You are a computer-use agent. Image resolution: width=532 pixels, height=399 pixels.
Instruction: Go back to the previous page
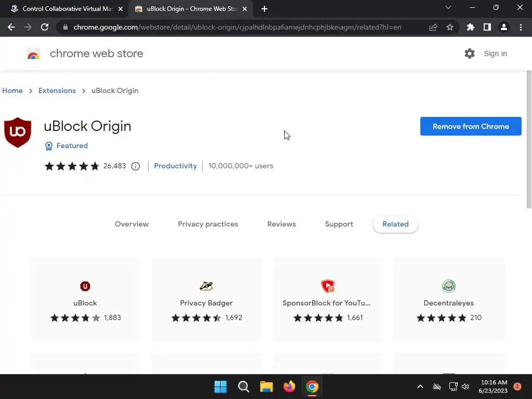[11, 27]
